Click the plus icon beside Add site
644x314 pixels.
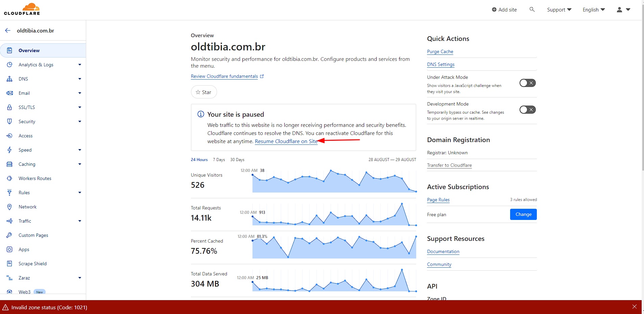tap(494, 10)
